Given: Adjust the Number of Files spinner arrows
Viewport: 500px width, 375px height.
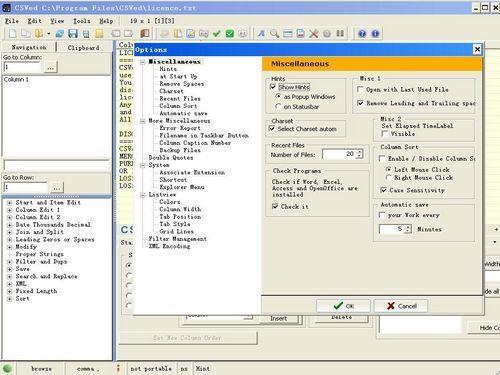Looking at the screenshot, I should pos(359,154).
